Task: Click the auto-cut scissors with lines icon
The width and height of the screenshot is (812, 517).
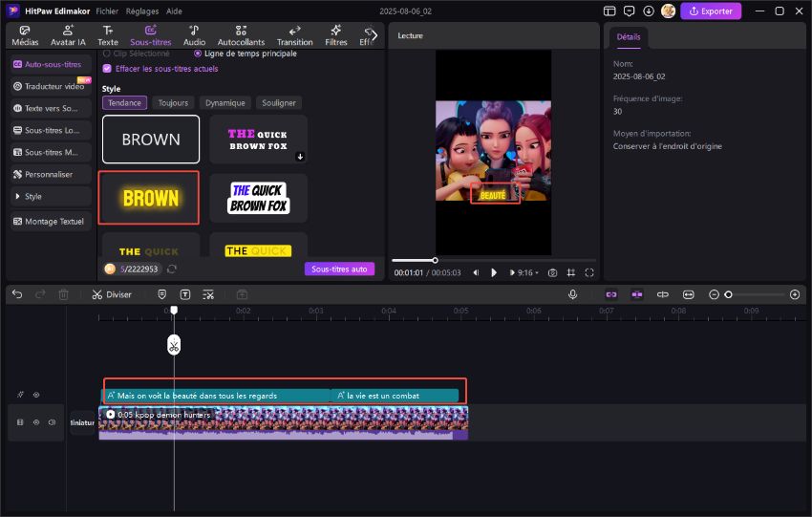Action: 208,294
